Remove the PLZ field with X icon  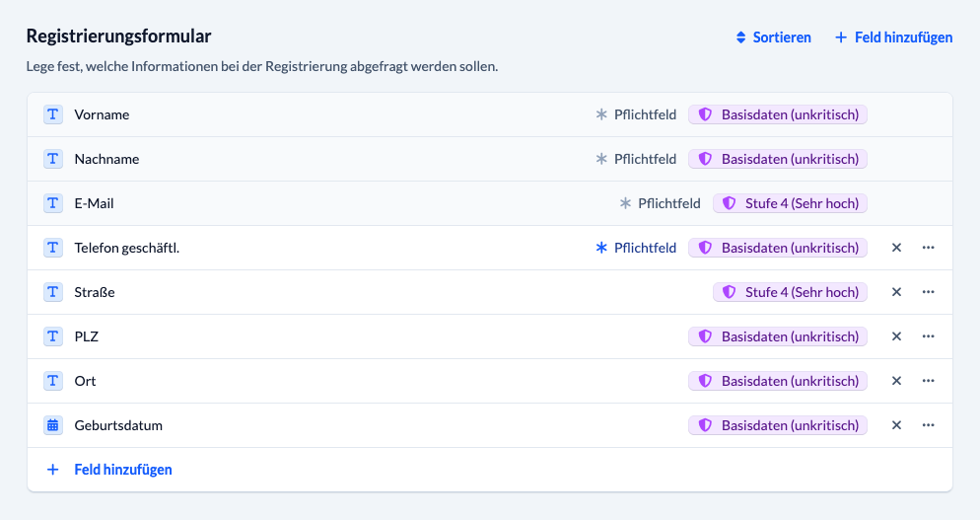896,336
